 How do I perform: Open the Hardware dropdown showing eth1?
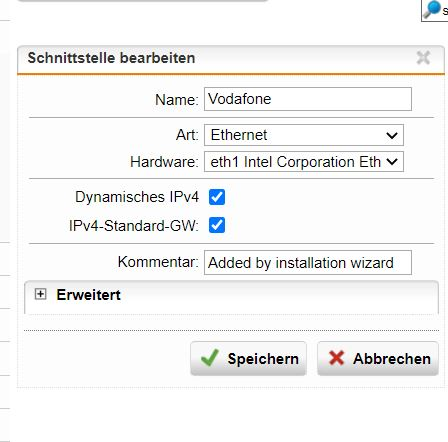tap(304, 162)
